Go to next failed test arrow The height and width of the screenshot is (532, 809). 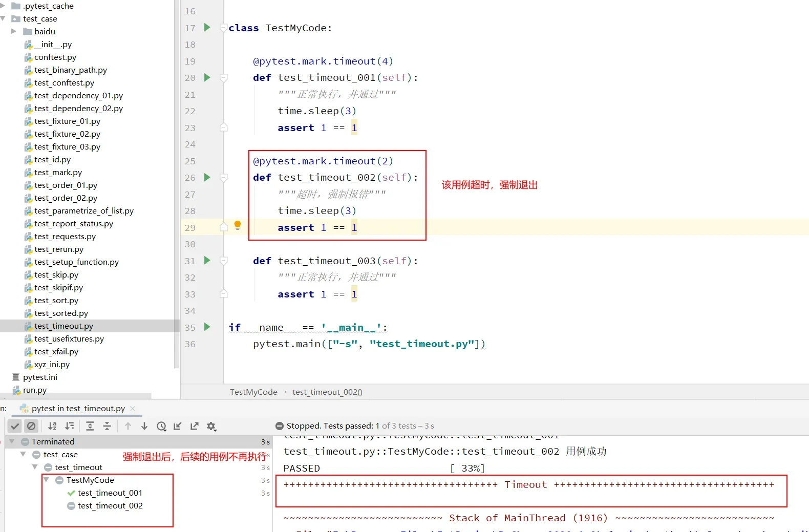click(x=144, y=426)
